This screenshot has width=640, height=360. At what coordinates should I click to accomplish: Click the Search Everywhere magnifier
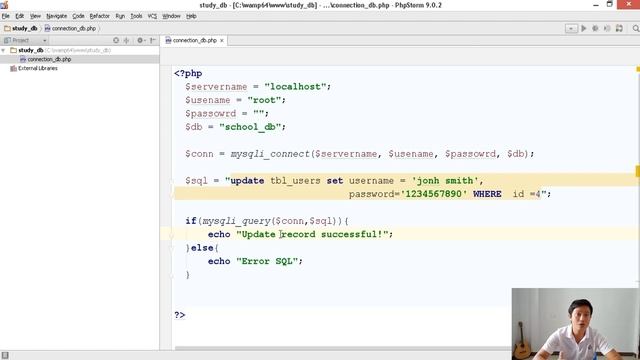click(636, 28)
